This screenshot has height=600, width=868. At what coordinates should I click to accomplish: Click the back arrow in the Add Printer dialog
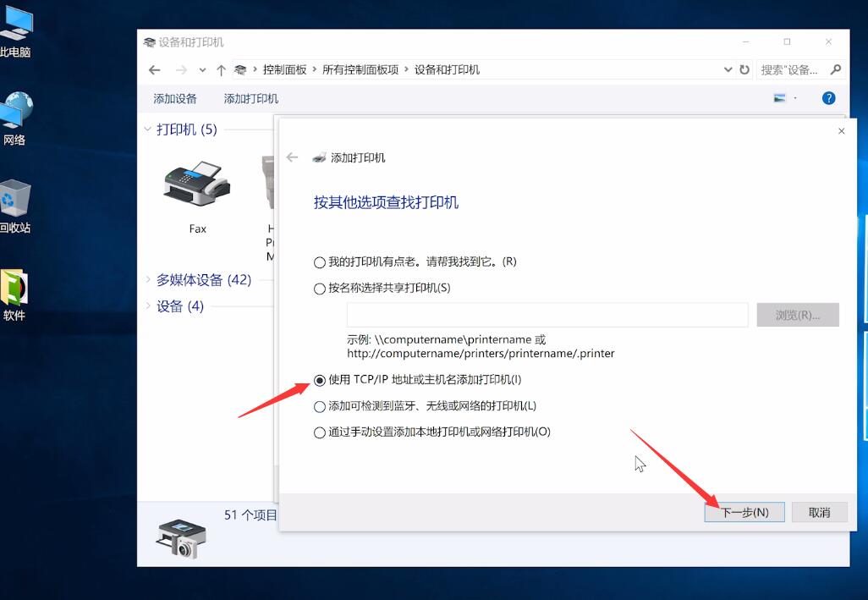(292, 157)
